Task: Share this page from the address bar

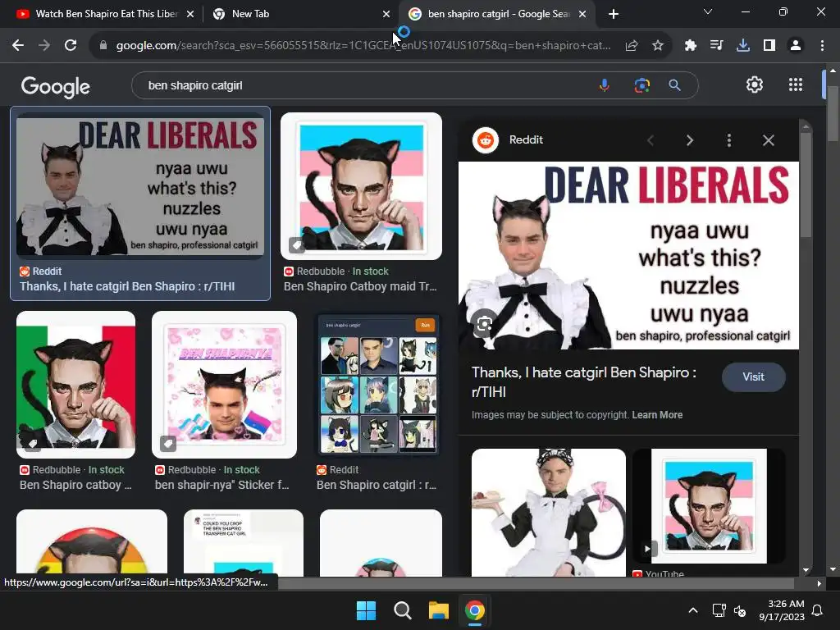Action: [632, 46]
